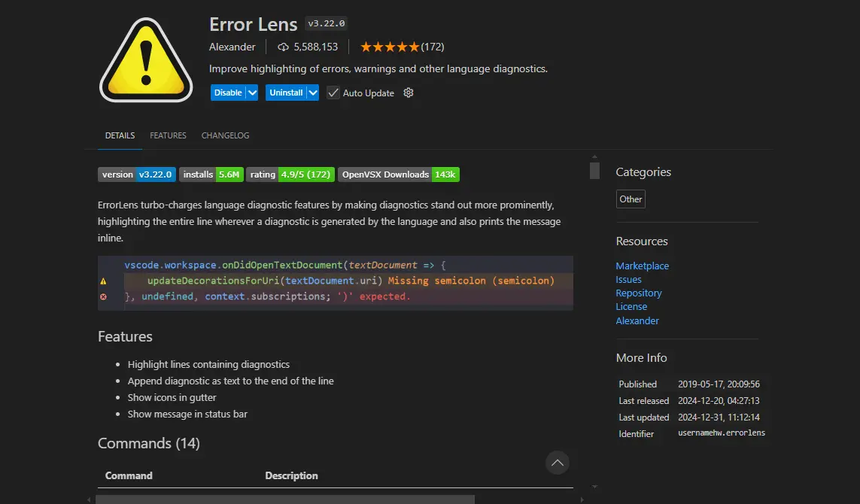Open the Repository resource link
Screen dimensions: 860x504
[x=639, y=293]
